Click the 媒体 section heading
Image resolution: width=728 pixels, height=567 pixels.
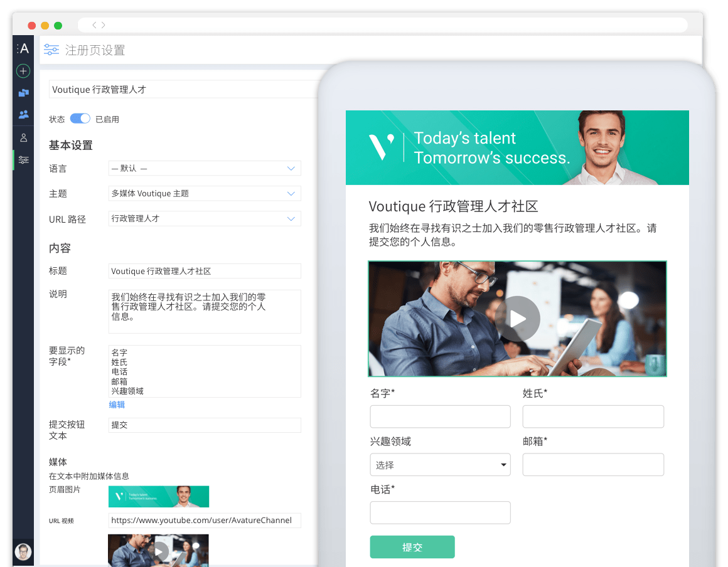click(x=58, y=462)
